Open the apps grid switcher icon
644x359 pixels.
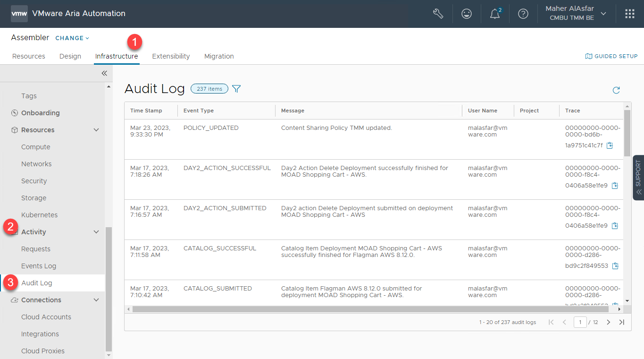click(x=630, y=14)
